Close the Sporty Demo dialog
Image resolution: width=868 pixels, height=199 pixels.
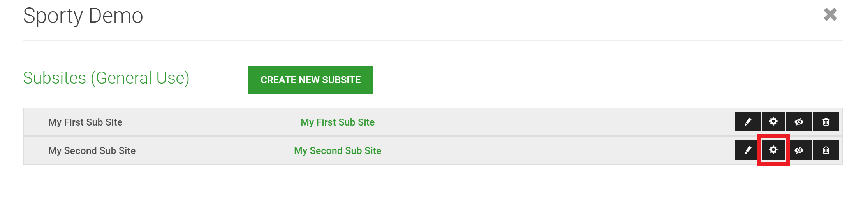830,15
